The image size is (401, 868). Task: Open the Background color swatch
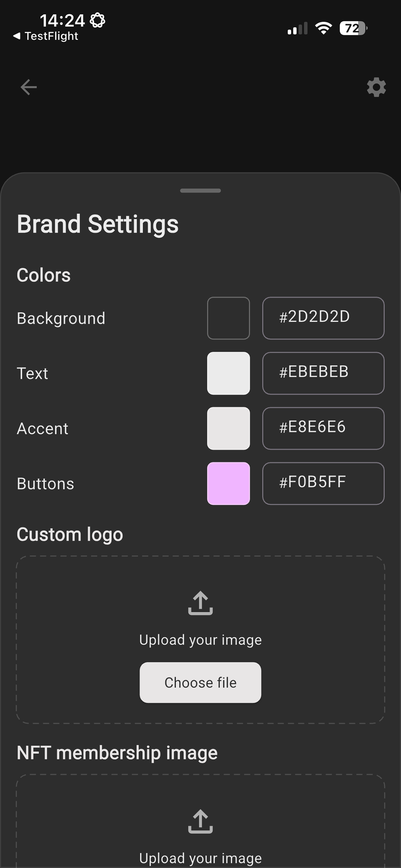click(x=229, y=318)
